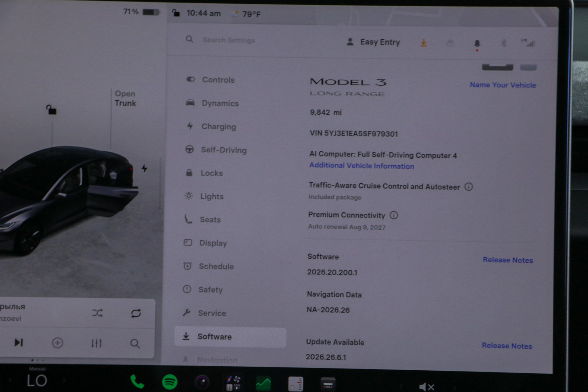Tap the 71% battery indicator

[x=141, y=12]
